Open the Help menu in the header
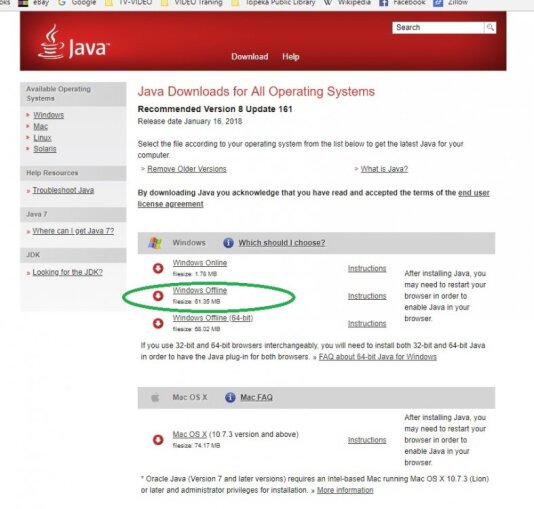Viewport: 534px width, 509px height. 290,57
